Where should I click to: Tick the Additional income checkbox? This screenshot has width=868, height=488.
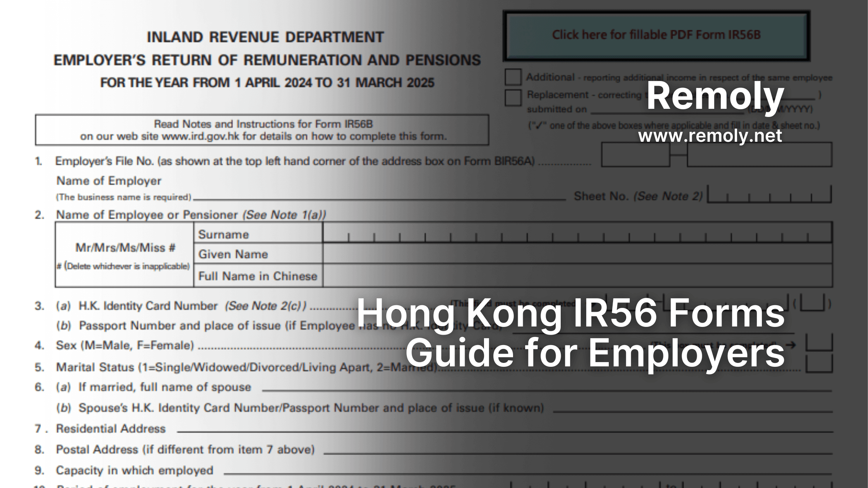[513, 77]
